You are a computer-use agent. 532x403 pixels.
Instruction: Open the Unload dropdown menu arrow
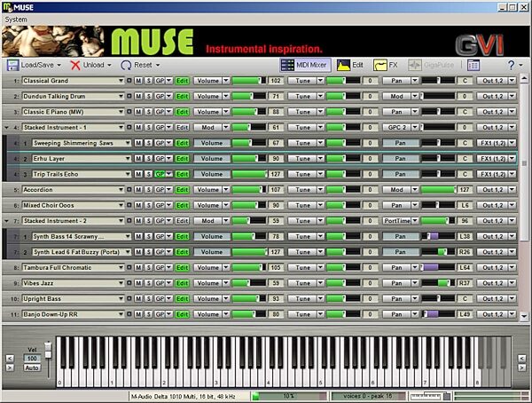[x=109, y=65]
